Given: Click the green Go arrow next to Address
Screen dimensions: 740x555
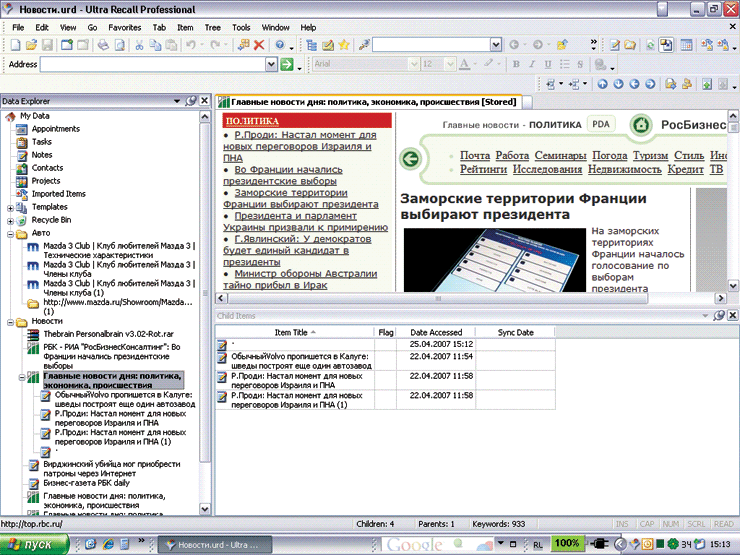Looking at the screenshot, I should [286, 64].
